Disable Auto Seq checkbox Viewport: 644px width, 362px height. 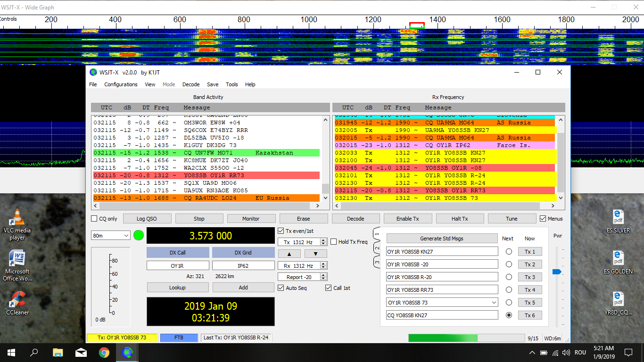click(281, 288)
